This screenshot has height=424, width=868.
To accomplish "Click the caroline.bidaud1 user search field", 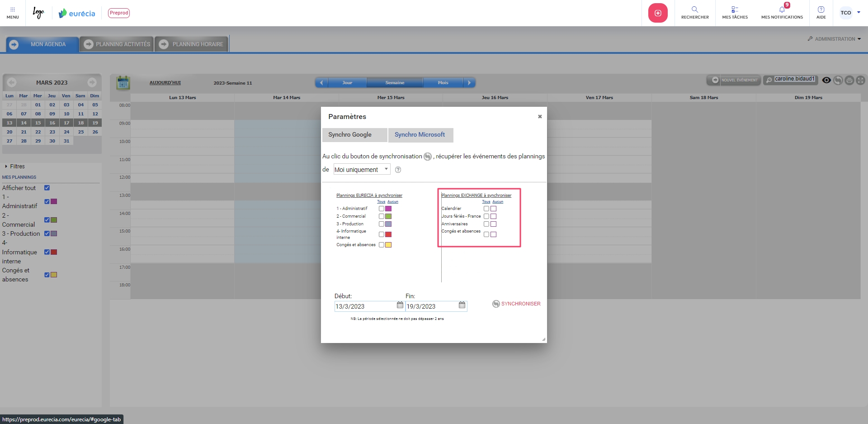I will (x=795, y=79).
